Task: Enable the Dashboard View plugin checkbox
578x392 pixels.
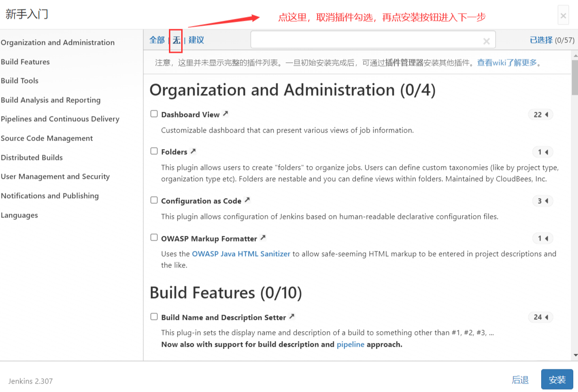Action: 154,114
